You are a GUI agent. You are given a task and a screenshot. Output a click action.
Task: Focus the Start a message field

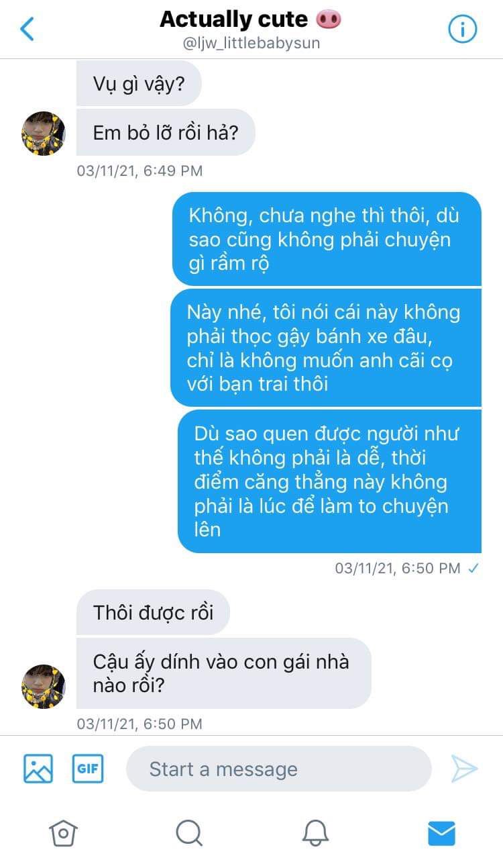click(x=279, y=769)
